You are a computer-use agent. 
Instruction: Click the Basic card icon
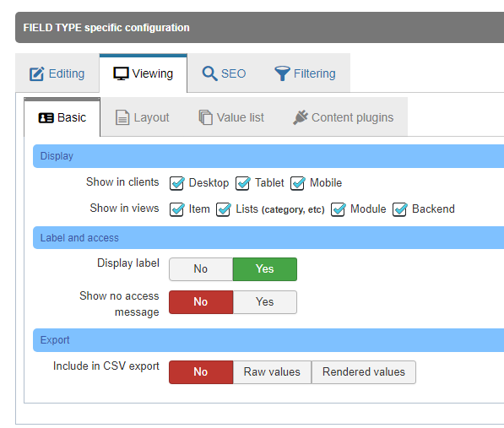[x=46, y=118]
